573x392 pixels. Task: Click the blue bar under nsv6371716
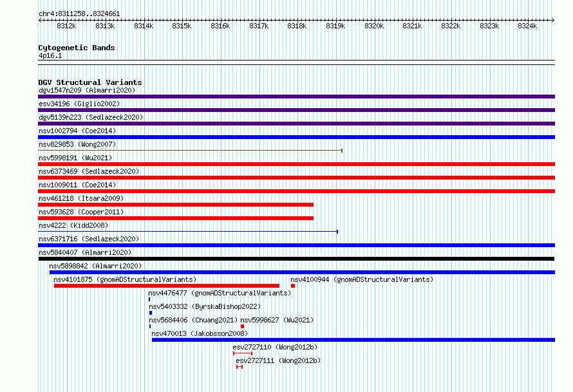pos(296,245)
